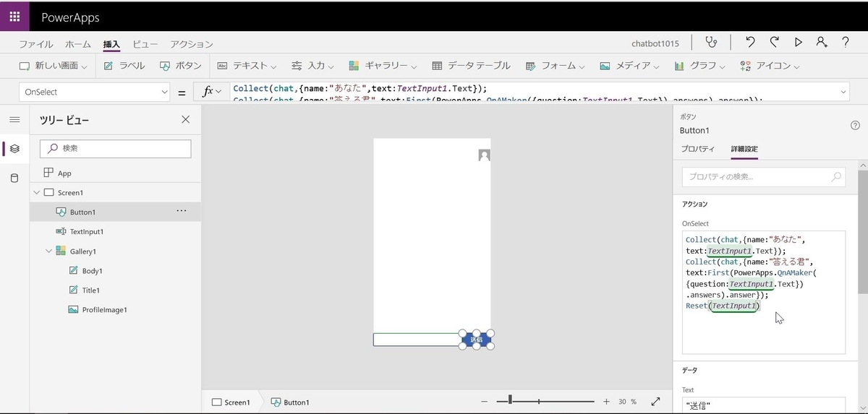
Task: Click in the tree view search box
Action: (x=115, y=148)
